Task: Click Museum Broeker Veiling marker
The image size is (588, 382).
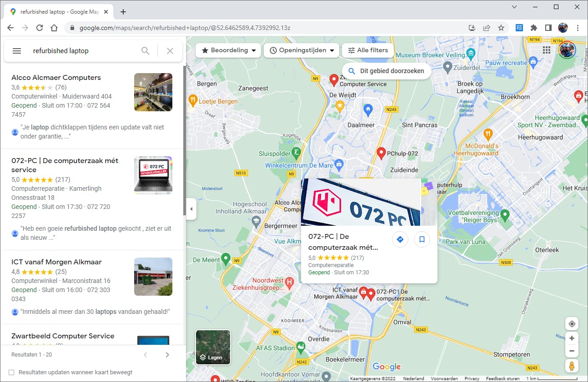Action: [471, 54]
